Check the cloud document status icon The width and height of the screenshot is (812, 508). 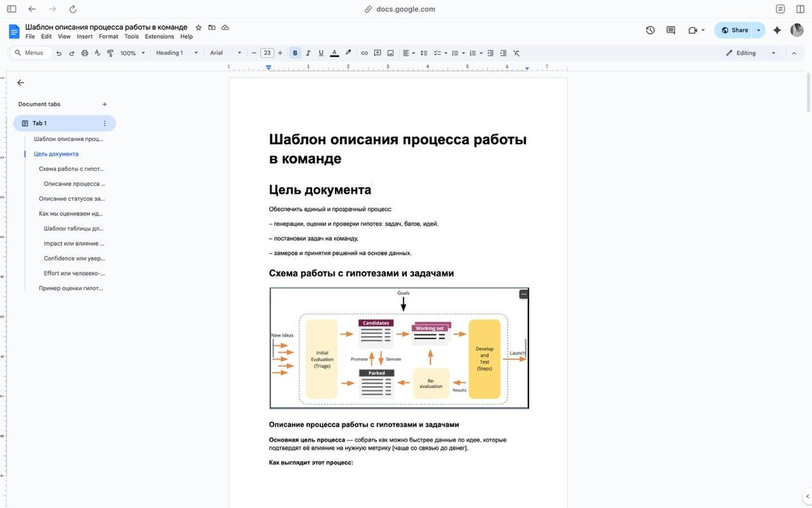click(225, 27)
